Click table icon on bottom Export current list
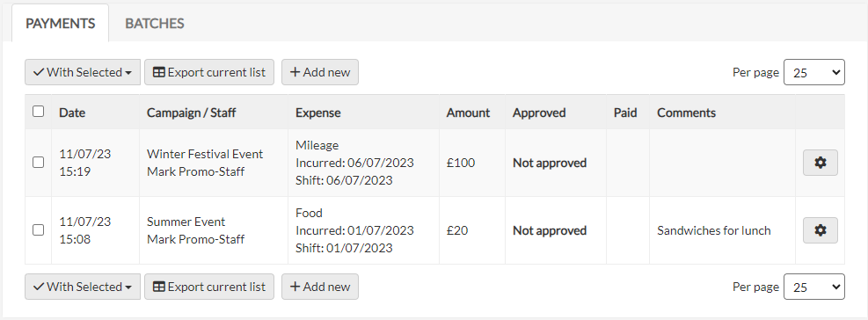868x320 pixels. click(x=159, y=287)
